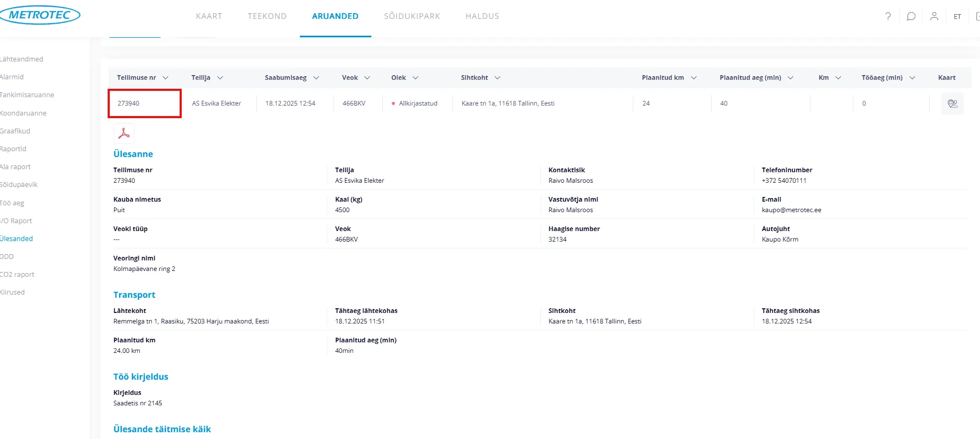Open the help question mark icon
This screenshot has height=439, width=980.
coord(888,16)
